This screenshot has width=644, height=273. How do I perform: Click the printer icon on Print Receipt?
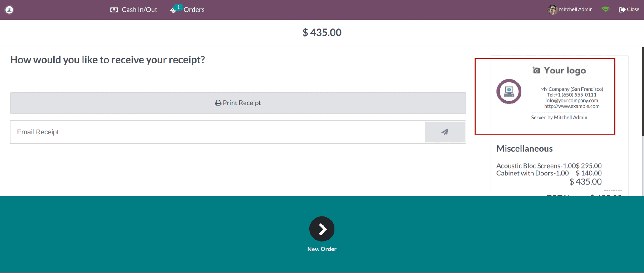pyautogui.click(x=218, y=103)
